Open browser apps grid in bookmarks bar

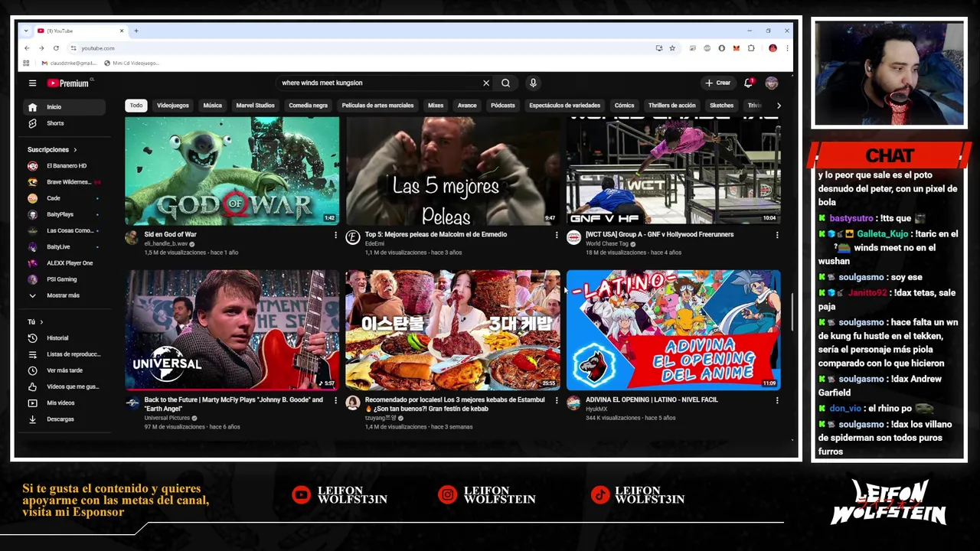pyautogui.click(x=27, y=63)
